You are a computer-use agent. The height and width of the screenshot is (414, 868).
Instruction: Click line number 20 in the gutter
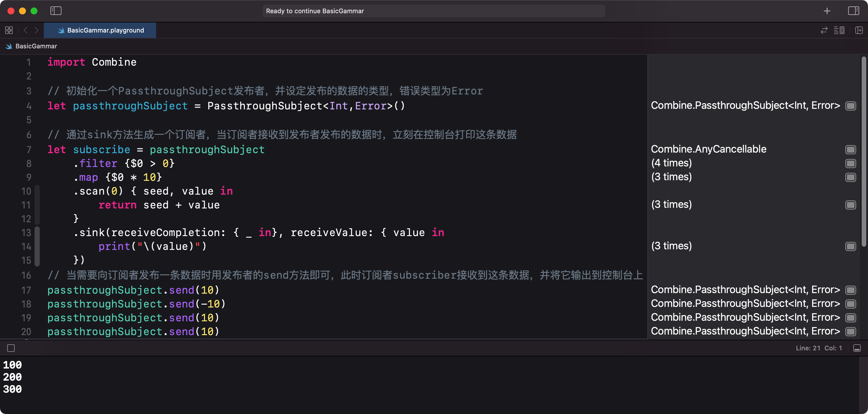pyautogui.click(x=26, y=332)
